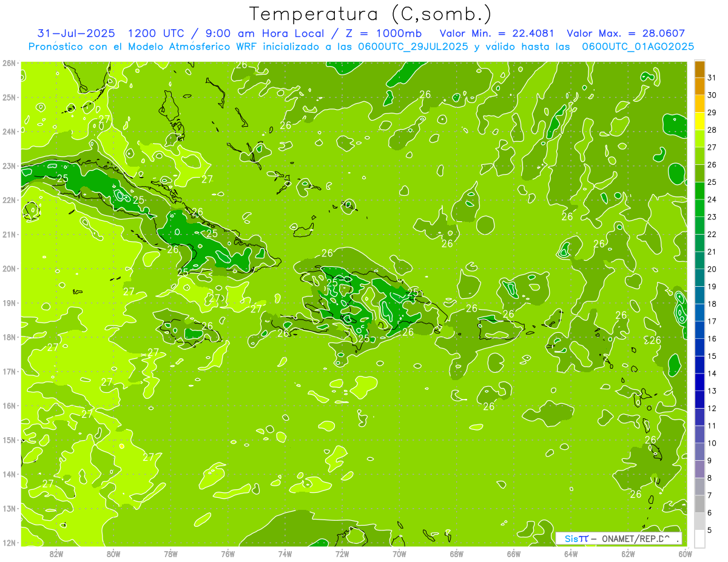The height and width of the screenshot is (562, 728).
Task: Click the "0600UTC_01AGO2025" valid-until text
Action: point(638,47)
